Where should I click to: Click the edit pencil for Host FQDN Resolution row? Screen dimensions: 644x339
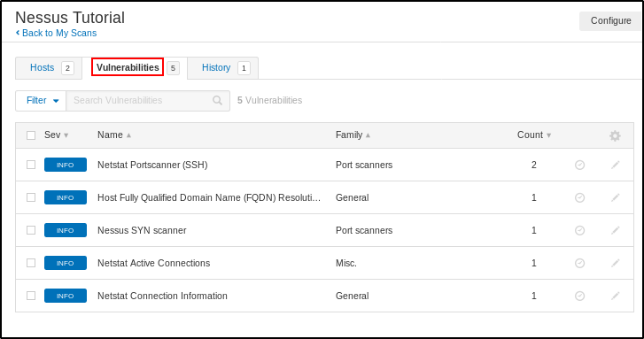click(x=615, y=197)
